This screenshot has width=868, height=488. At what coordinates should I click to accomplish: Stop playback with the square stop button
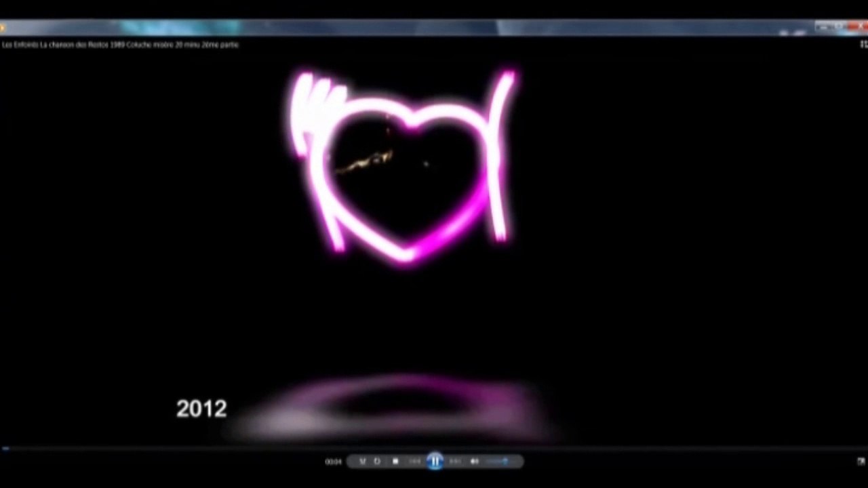tap(395, 462)
